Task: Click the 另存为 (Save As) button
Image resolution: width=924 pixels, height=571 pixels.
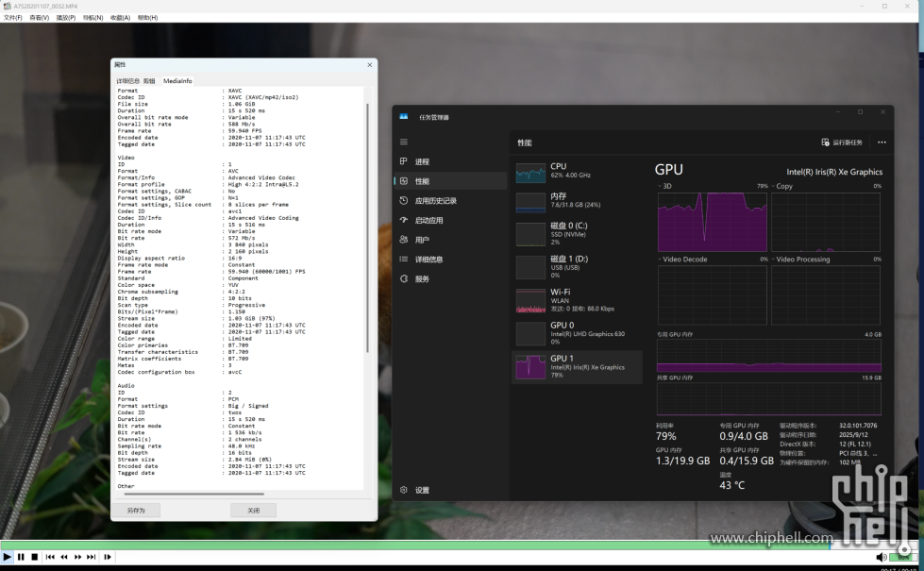Action: point(136,510)
